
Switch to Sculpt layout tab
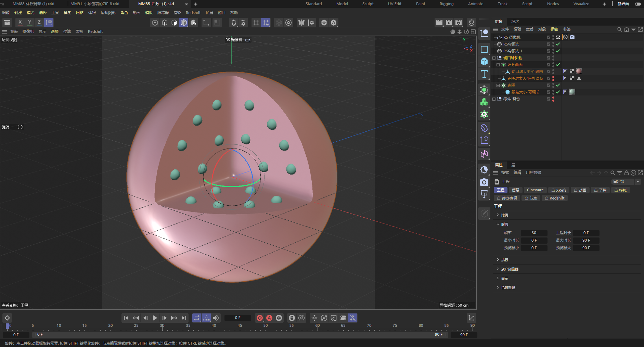coord(368,4)
